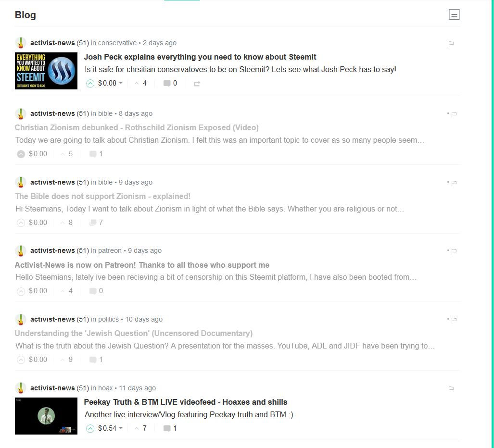
Task: Flag the Christian Zionism debunked post
Action: tap(454, 114)
